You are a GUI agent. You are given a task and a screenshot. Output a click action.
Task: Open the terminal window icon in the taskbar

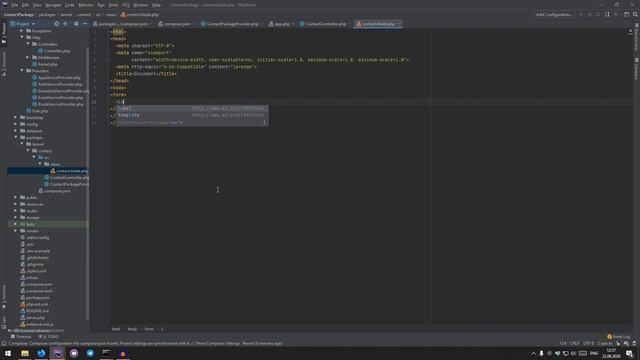107,353
